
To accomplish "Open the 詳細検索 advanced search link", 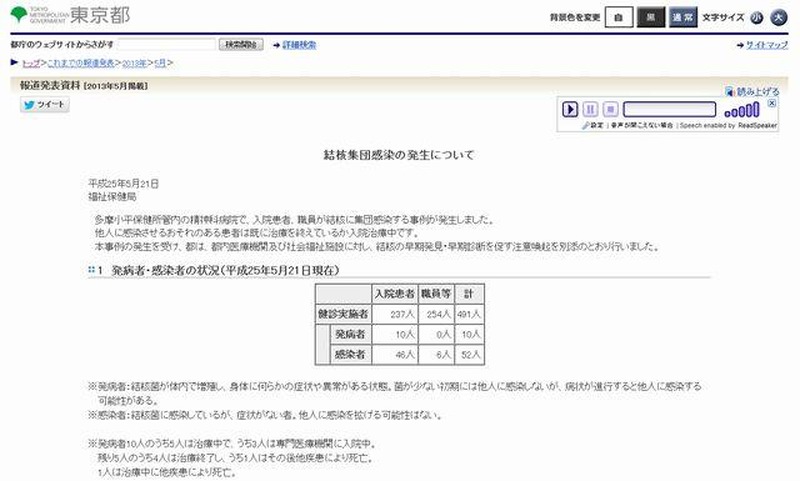I will [x=298, y=45].
